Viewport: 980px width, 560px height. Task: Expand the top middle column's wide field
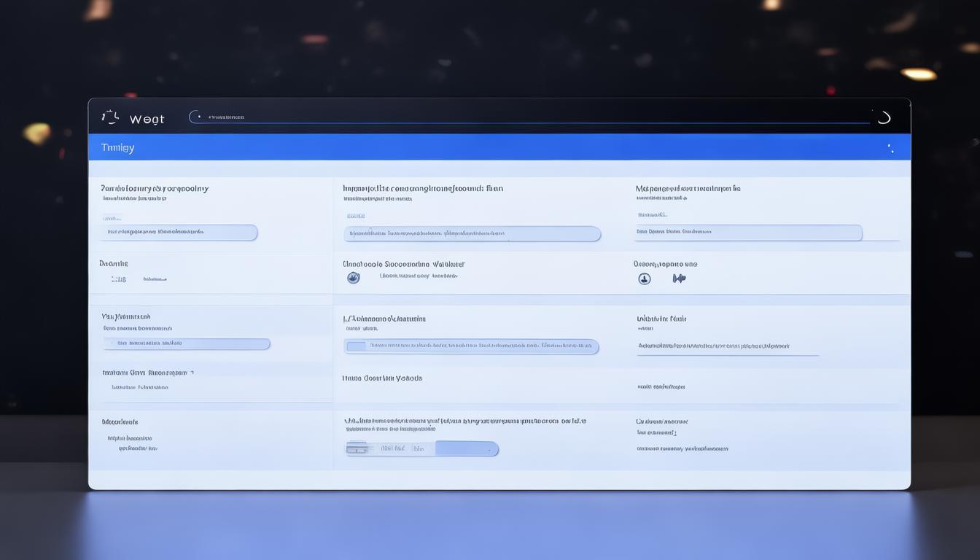pos(472,234)
